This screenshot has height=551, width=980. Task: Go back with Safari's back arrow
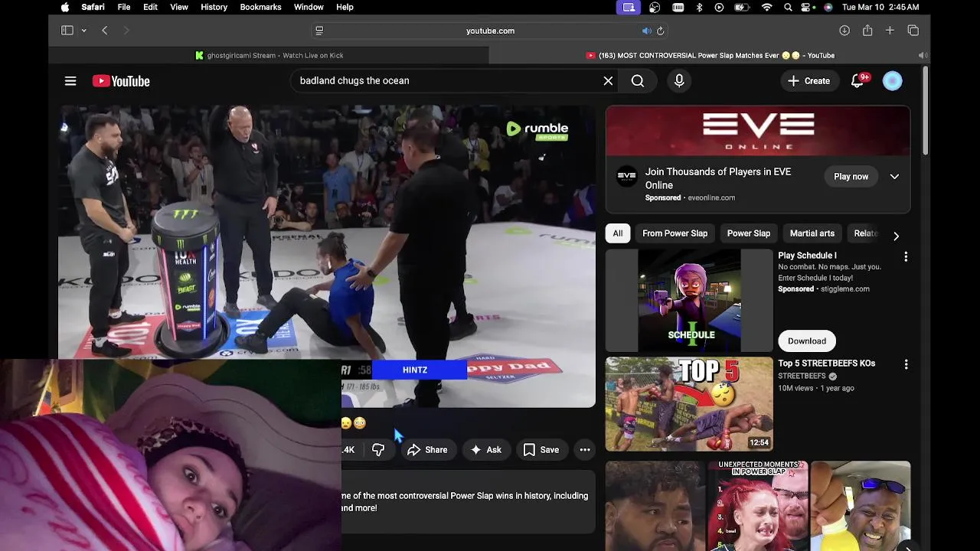pyautogui.click(x=105, y=31)
